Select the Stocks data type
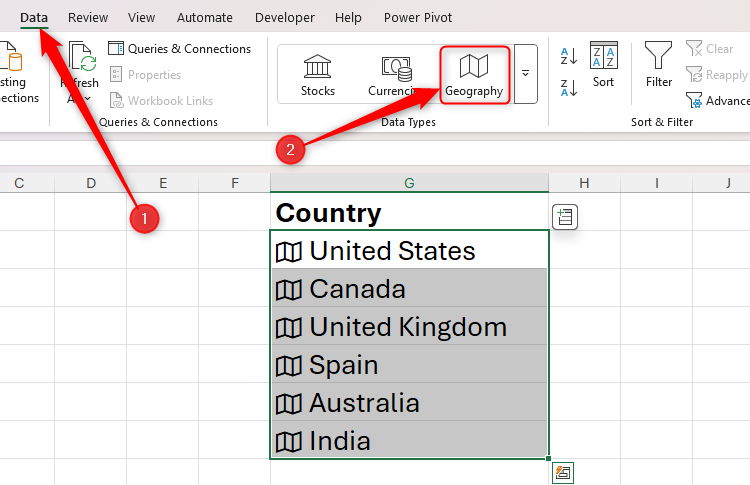 (318, 73)
